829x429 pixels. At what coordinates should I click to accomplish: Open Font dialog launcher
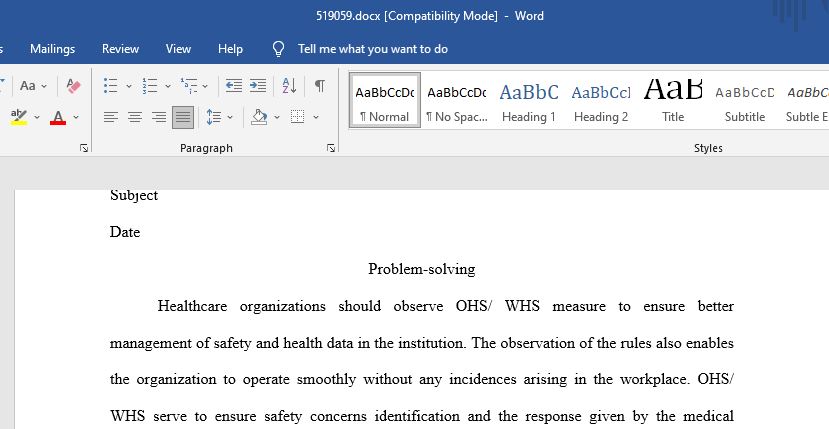(x=84, y=148)
